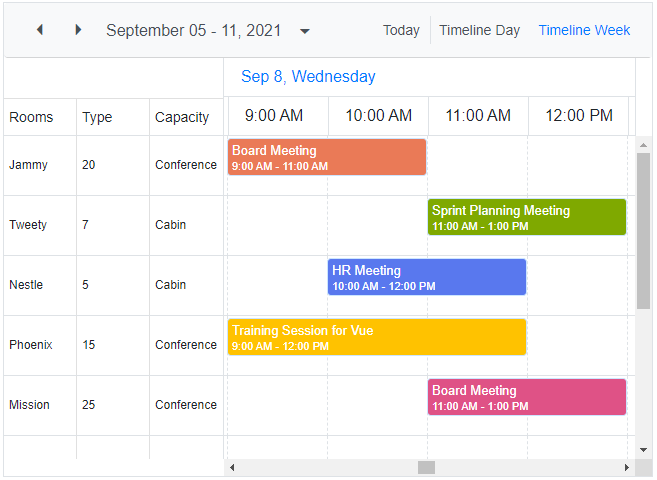The width and height of the screenshot is (657, 480).
Task: Open the HR Meeting appointment
Action: point(427,277)
